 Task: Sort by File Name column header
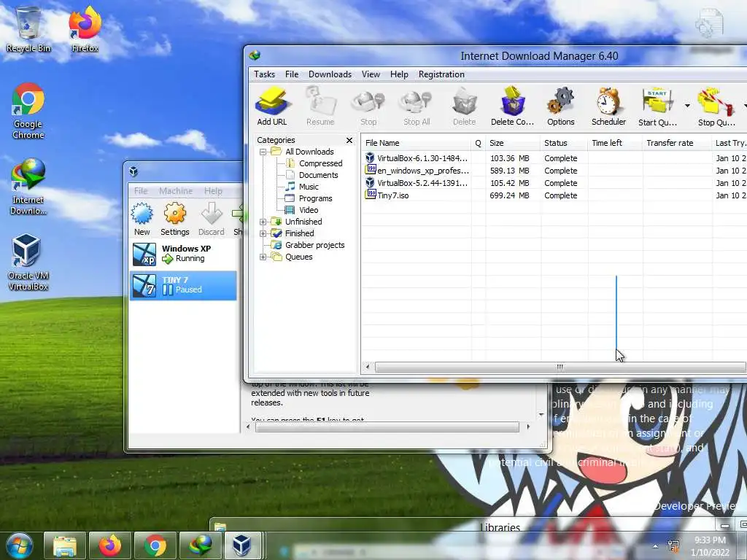click(417, 143)
